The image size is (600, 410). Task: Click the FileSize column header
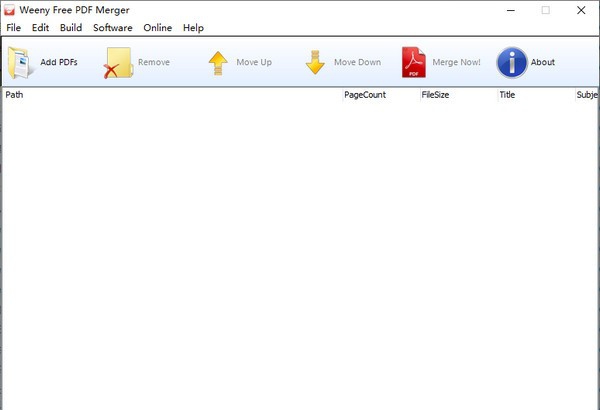(458, 95)
